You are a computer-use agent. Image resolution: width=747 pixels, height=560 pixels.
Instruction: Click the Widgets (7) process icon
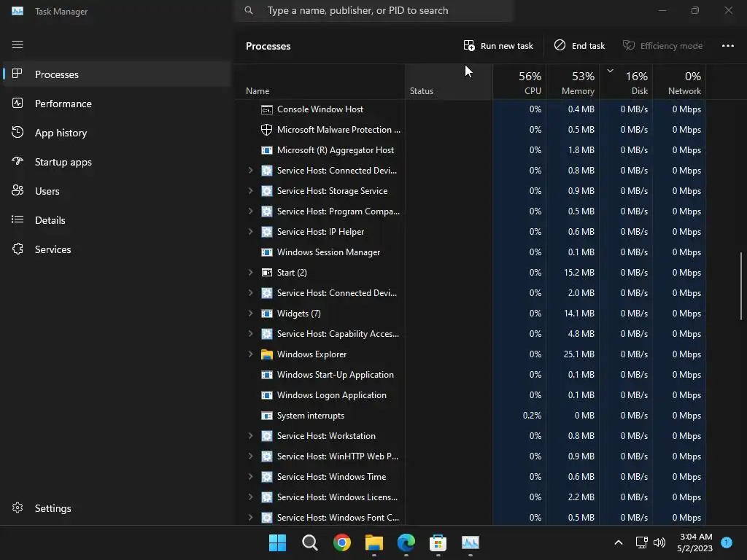pyautogui.click(x=267, y=314)
